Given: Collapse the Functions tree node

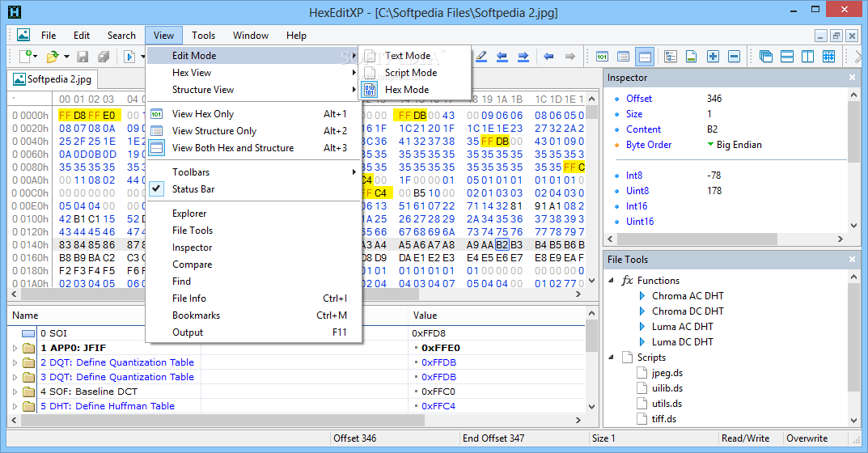Looking at the screenshot, I should click(x=611, y=280).
